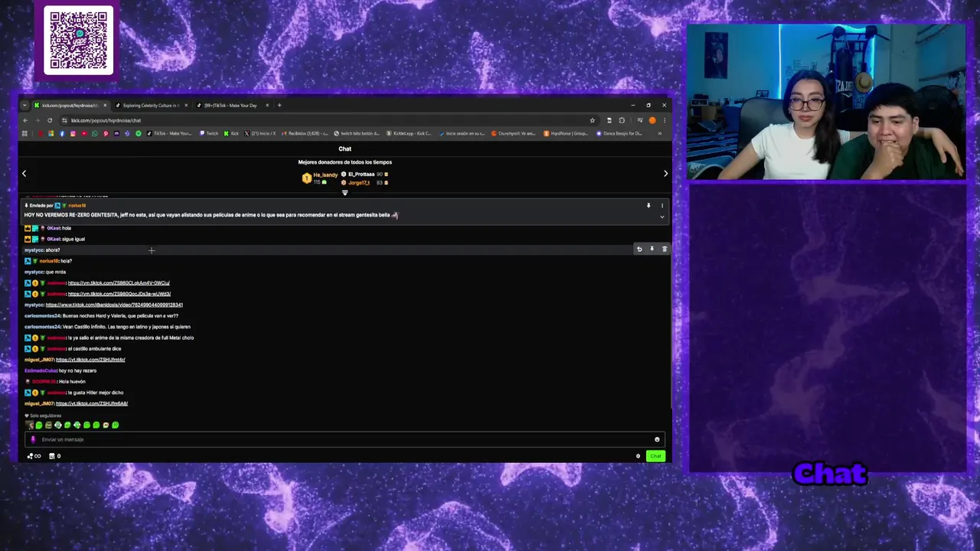Switch to kick.com popout chat tab

[x=70, y=105]
